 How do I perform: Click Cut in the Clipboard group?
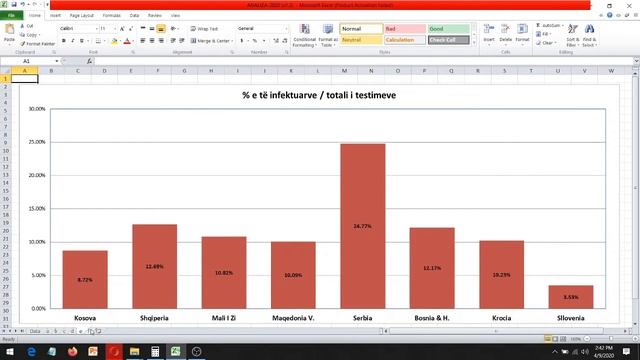tap(27, 26)
